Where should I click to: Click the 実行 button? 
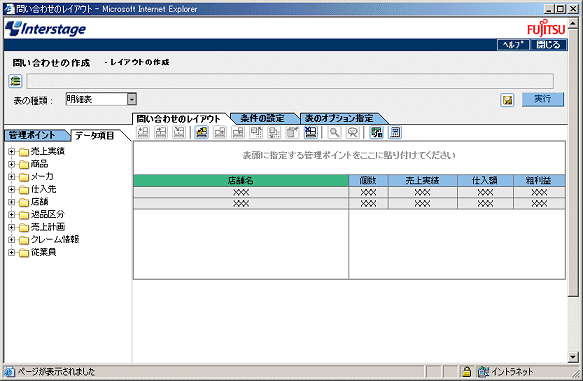point(542,99)
